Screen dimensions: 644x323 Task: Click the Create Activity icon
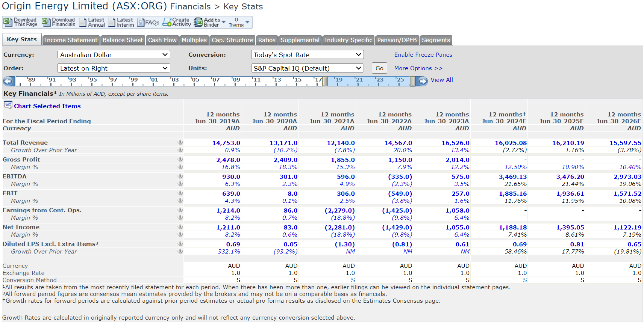[167, 22]
